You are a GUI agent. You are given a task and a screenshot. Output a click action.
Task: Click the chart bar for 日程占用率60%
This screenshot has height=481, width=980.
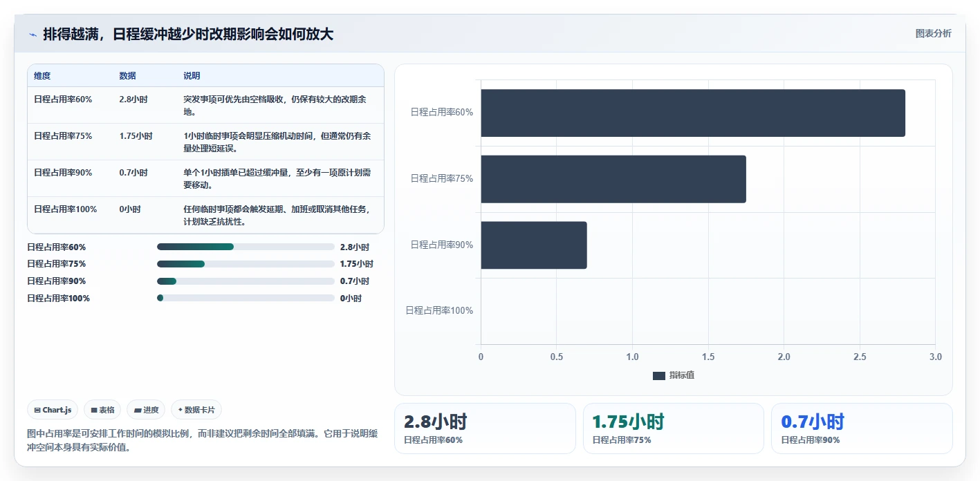693,113
